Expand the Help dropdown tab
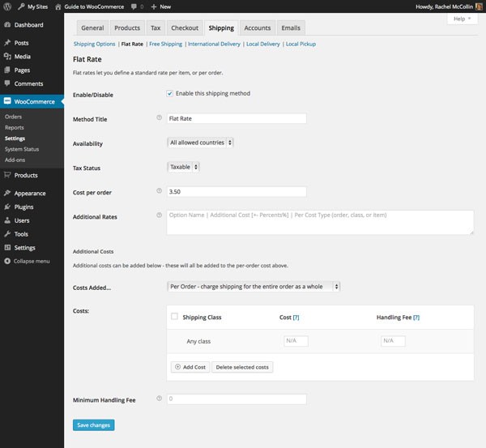This screenshot has height=448, width=486. coord(463,19)
